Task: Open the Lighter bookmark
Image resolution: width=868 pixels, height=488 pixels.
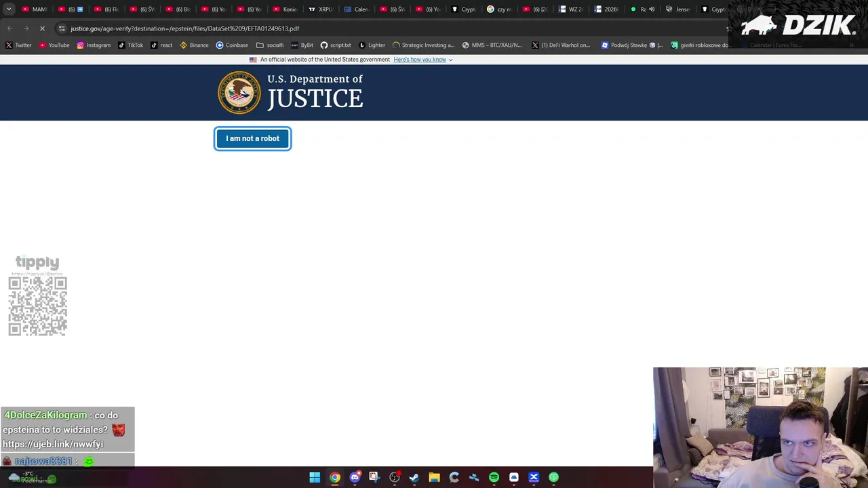Action: (372, 45)
